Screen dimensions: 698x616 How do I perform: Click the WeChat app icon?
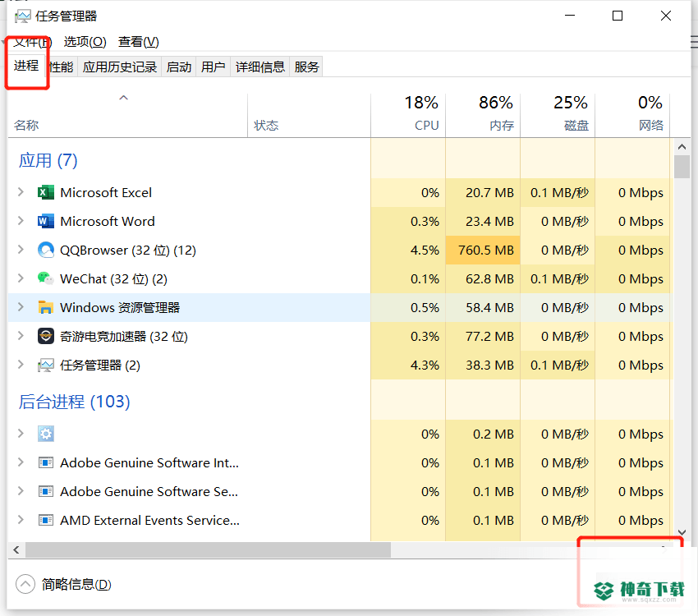46,278
